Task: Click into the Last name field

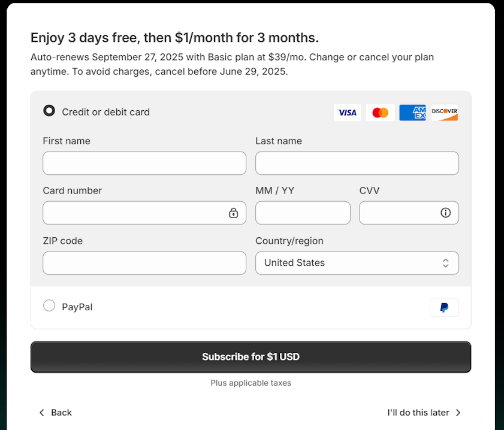Action: tap(357, 163)
